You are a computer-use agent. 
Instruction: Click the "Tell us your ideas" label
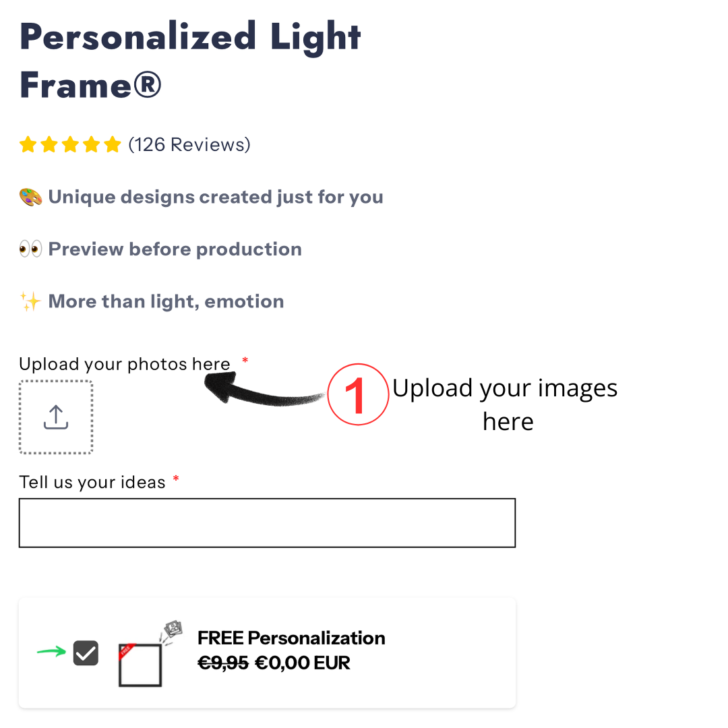point(92,483)
